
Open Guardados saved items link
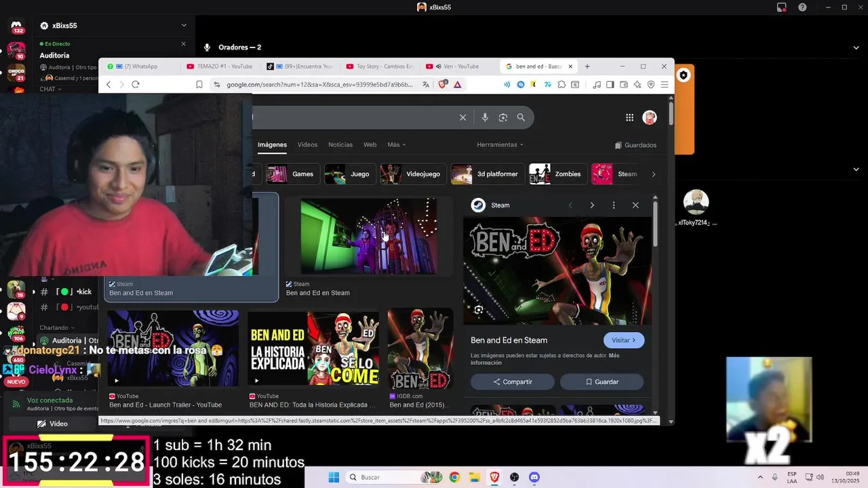635,145
